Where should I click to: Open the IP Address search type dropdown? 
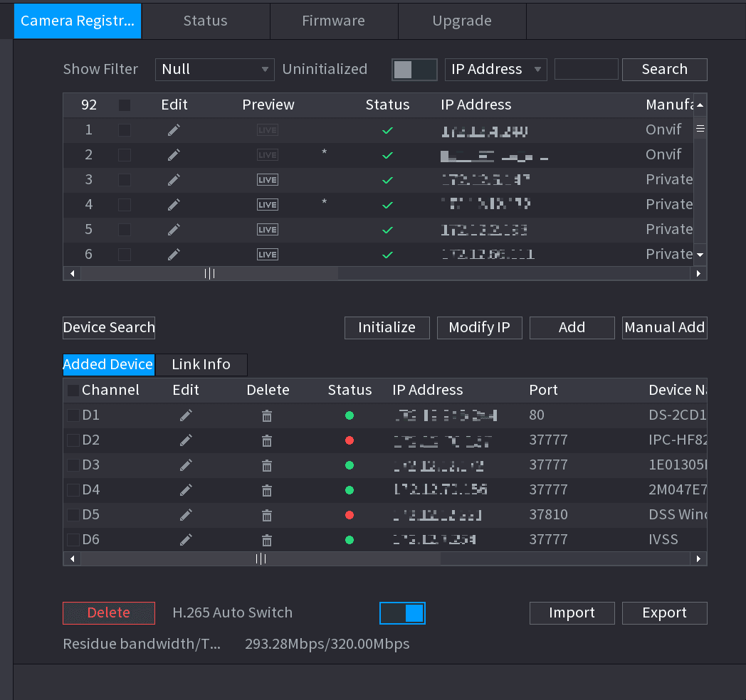[495, 70]
